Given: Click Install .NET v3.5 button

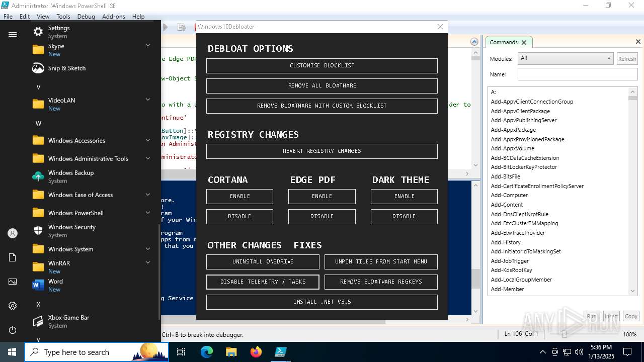Looking at the screenshot, I should [x=322, y=302].
